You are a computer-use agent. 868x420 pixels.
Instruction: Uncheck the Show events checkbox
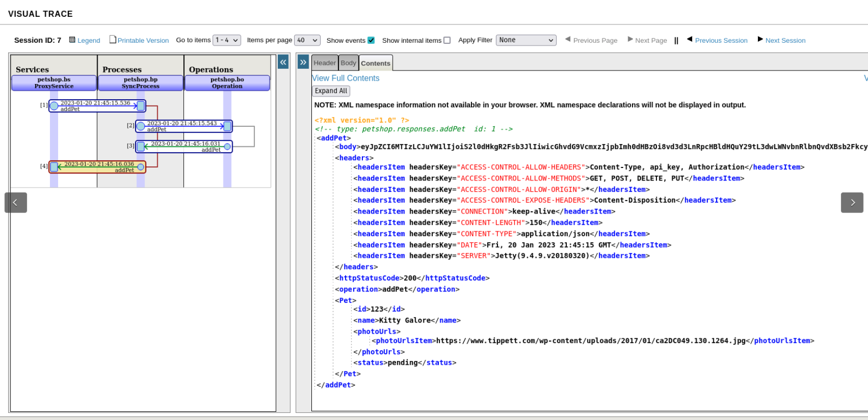[x=371, y=40]
